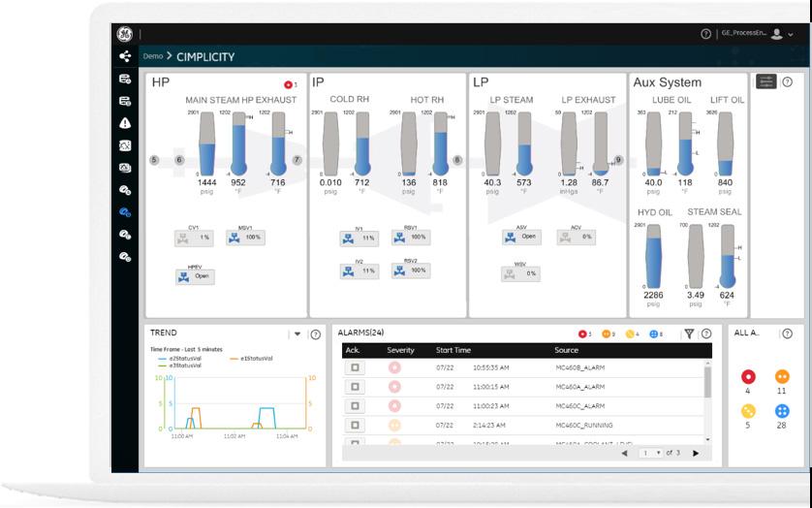812x508 pixels.
Task: Acknowledge the MC460B_ALARM checkbox
Action: pos(355,367)
